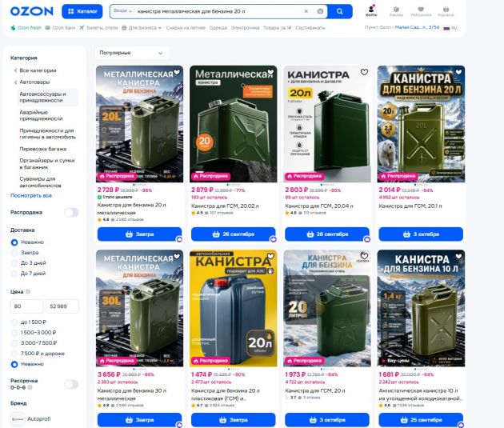The height and width of the screenshot is (428, 504).
Task: Open the Популярные sorting dropdown
Action: (x=131, y=53)
